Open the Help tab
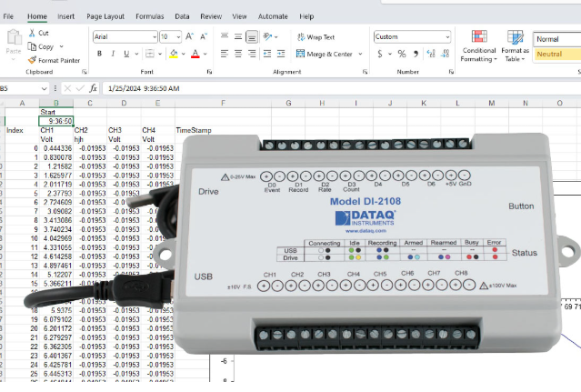Image resolution: width=581 pixels, height=392 pixels. point(306,16)
